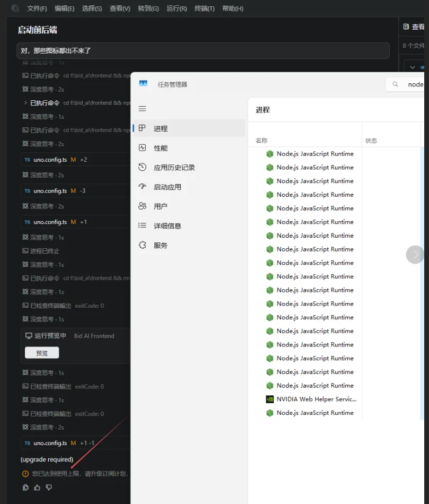The height and width of the screenshot is (504, 429).
Task: Click the copy response icon
Action: (x=25, y=488)
